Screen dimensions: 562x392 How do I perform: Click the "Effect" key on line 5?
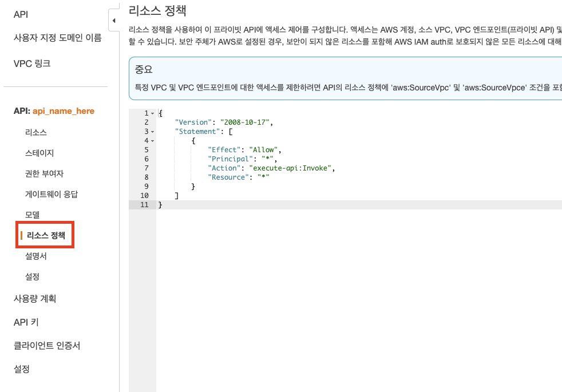point(224,150)
